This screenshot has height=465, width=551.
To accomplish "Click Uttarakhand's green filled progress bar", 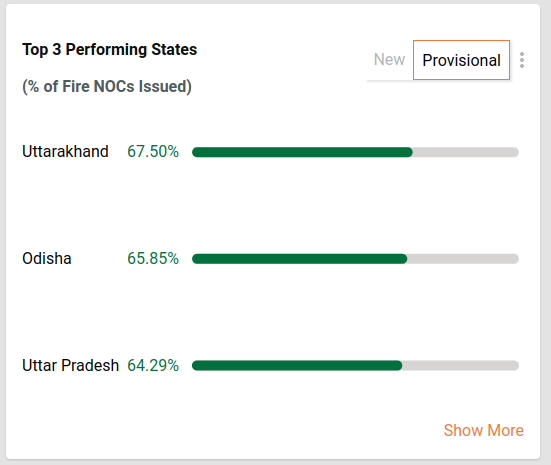I will (x=302, y=152).
